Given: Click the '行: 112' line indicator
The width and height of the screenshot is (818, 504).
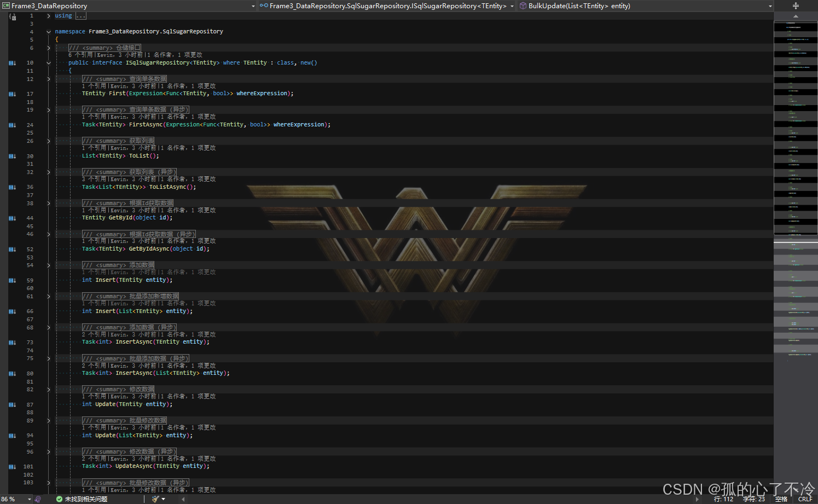Looking at the screenshot, I should [x=723, y=499].
